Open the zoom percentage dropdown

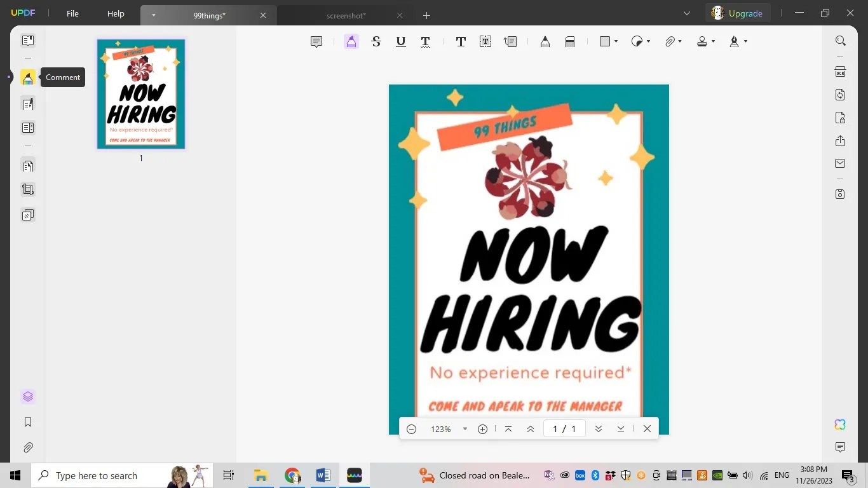coord(465,429)
